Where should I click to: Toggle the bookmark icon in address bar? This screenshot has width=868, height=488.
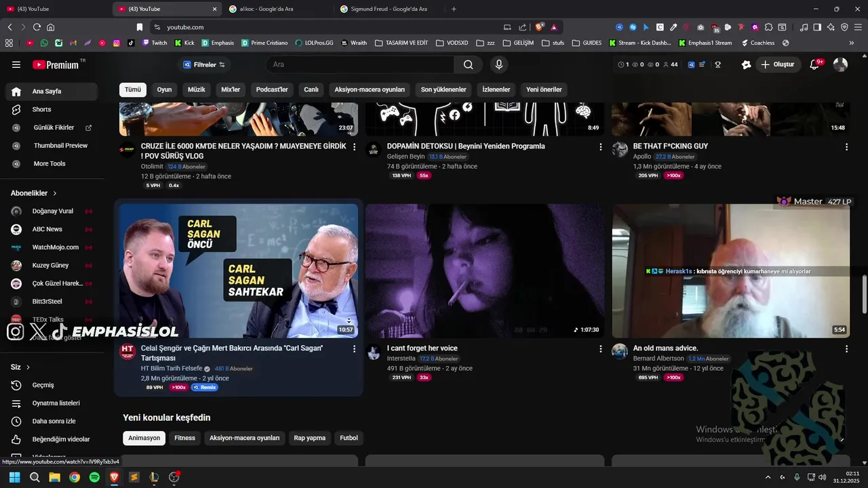coord(140,27)
